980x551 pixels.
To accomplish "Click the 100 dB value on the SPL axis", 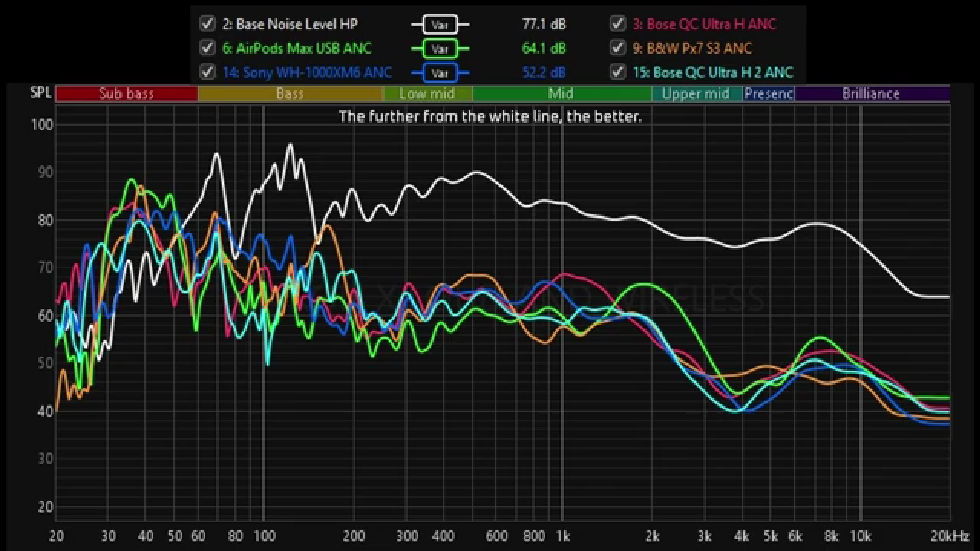I will pyautogui.click(x=42, y=125).
